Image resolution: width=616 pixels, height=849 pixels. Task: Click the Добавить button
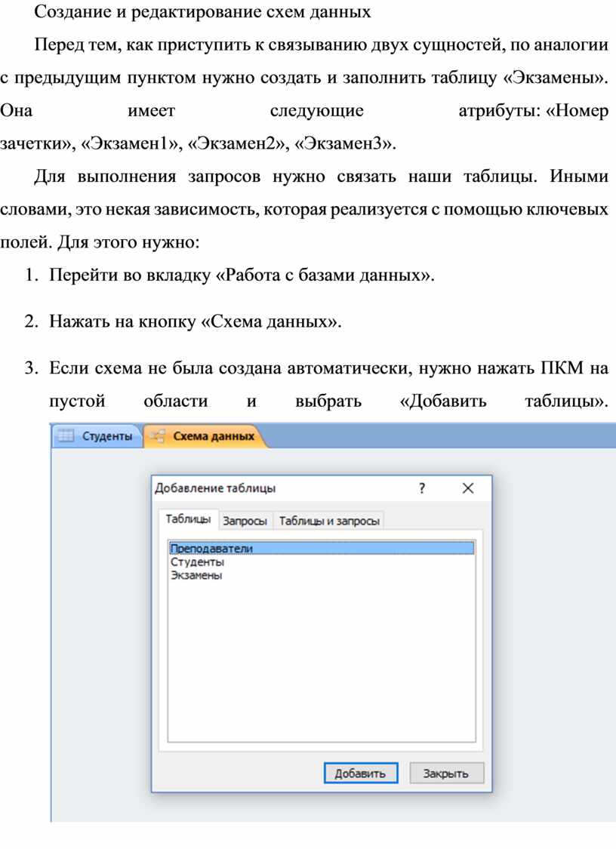(360, 774)
